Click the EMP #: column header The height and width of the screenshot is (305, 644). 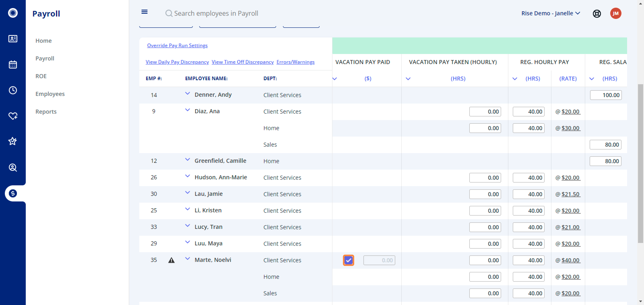[154, 79]
